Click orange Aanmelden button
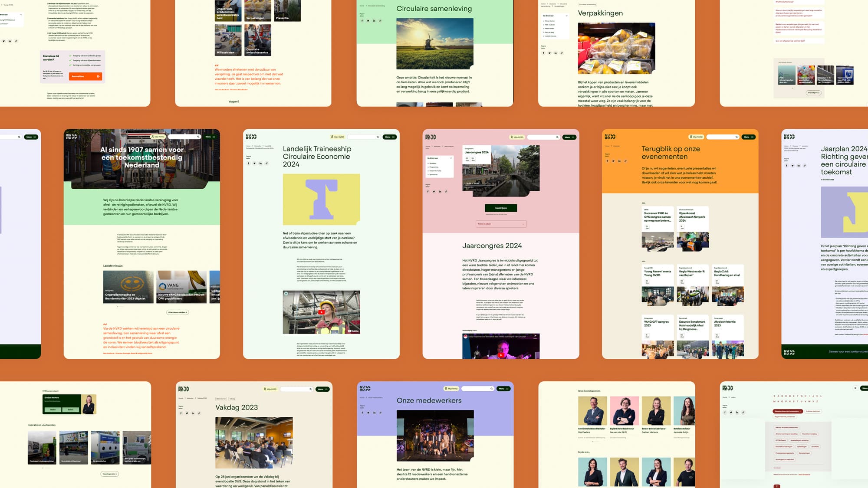The image size is (868, 488). (x=85, y=76)
